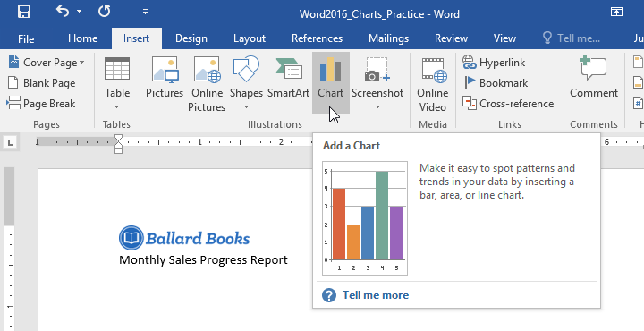
Task: Insert a Chart from Illustrations group
Action: 331,82
